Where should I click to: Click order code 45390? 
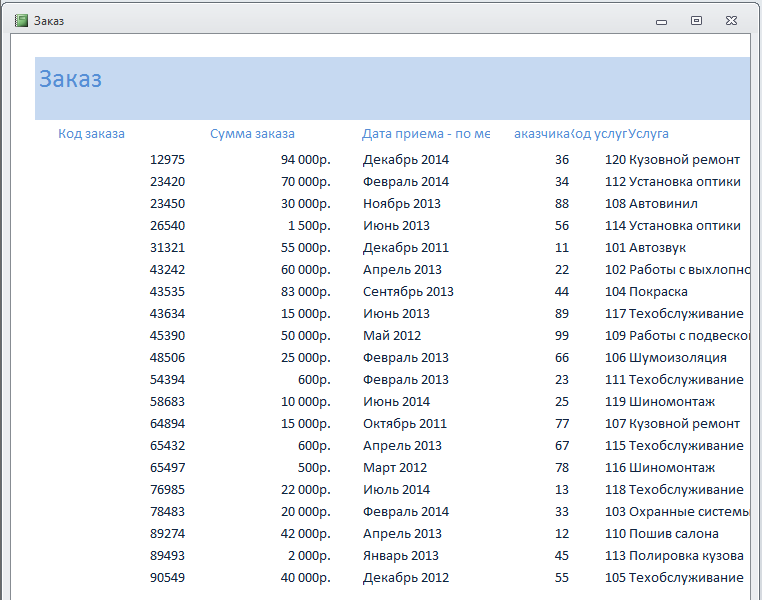coord(167,336)
